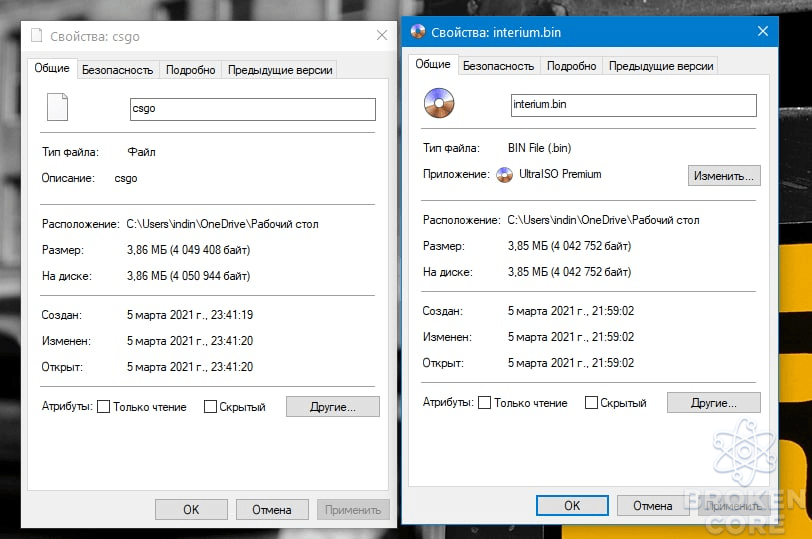Click UltraISO Premium application name
This screenshot has width=812, height=539.
560,174
